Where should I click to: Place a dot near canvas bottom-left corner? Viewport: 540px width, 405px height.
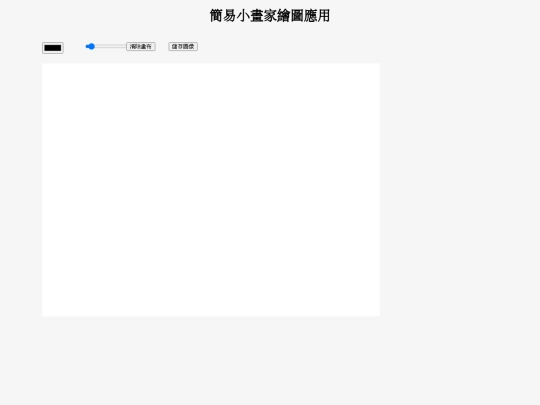click(x=47, y=311)
